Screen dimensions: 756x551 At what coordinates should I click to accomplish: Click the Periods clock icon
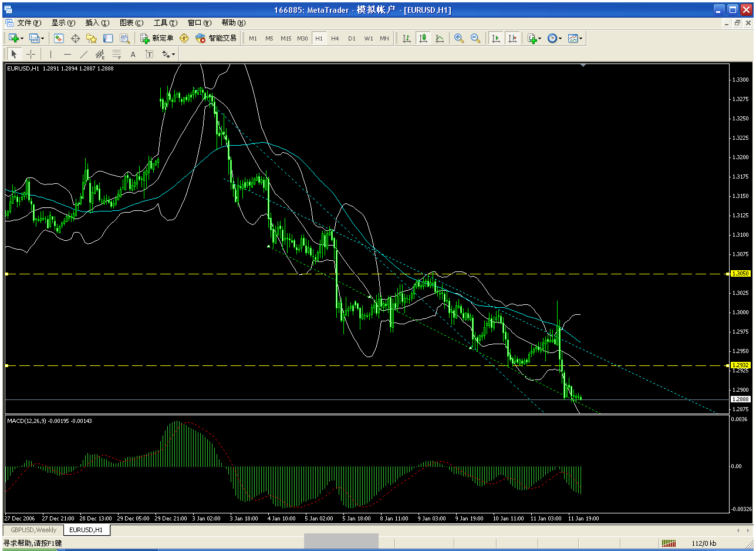pyautogui.click(x=552, y=38)
